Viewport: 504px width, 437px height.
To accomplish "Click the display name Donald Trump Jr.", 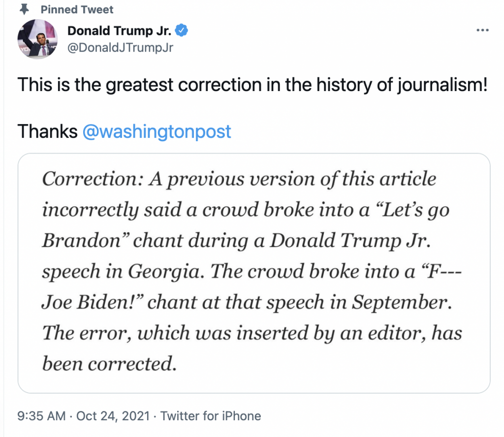I will tap(120, 31).
